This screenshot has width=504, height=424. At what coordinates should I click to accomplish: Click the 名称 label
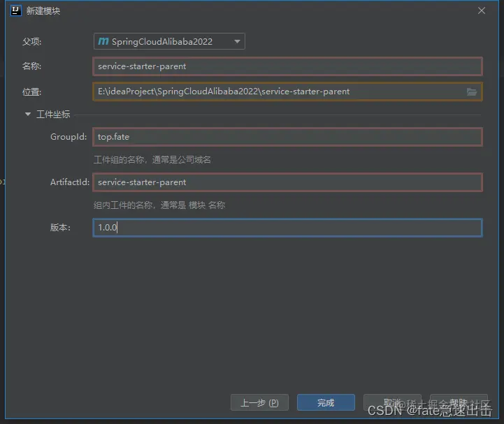(32, 66)
